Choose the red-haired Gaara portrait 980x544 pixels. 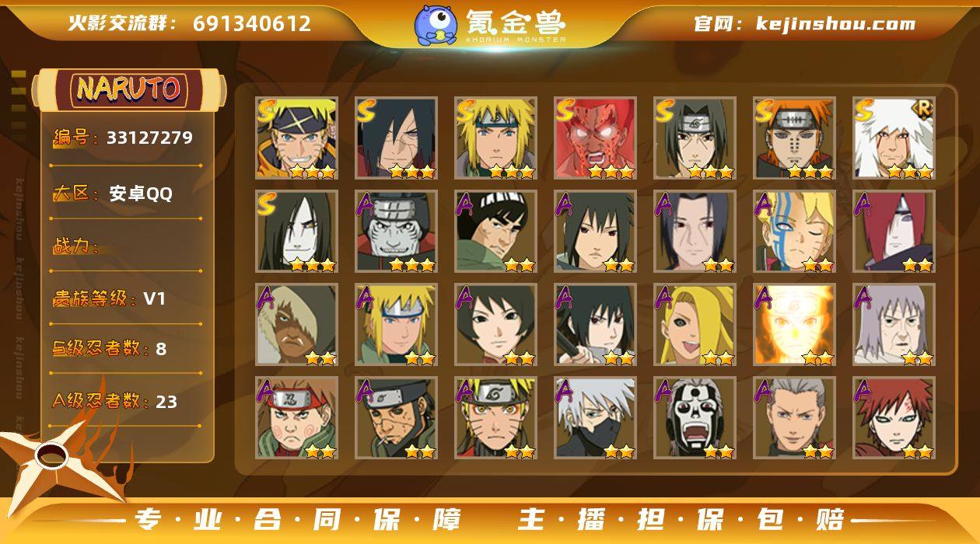click(894, 418)
